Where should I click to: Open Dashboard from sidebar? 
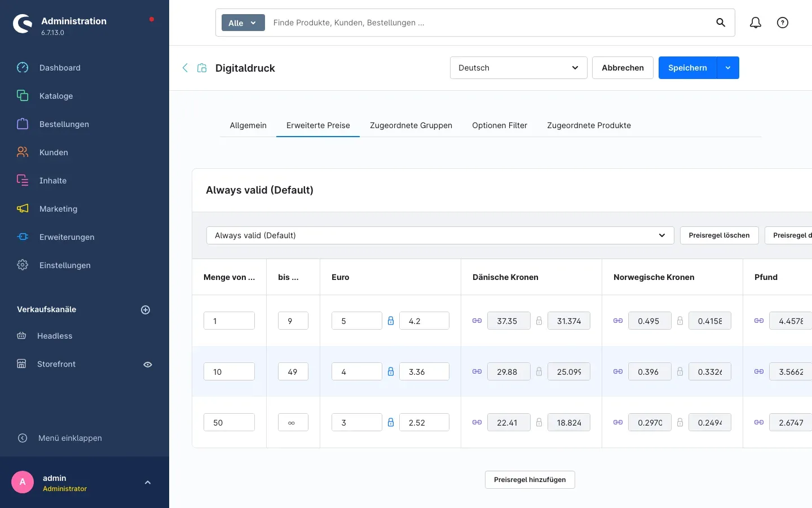pyautogui.click(x=60, y=68)
